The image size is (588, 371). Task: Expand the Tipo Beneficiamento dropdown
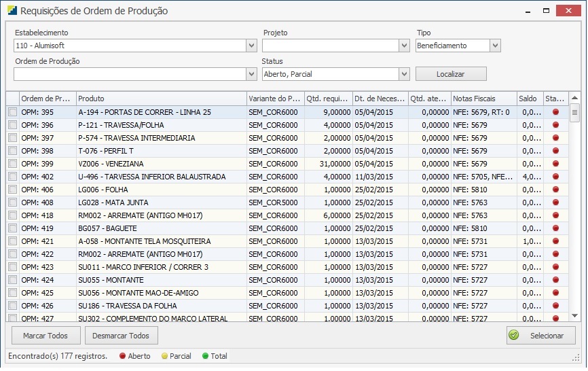[495, 46]
